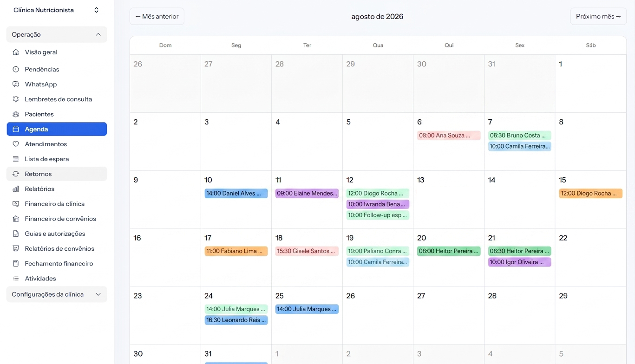Open Lembretes de consulta
The height and width of the screenshot is (364, 635).
coord(57,99)
